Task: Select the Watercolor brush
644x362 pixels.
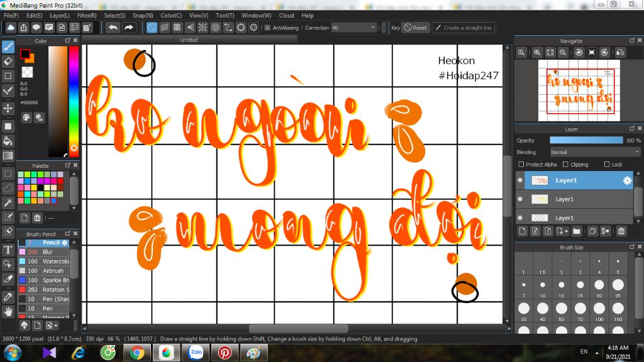Action: pyautogui.click(x=43, y=261)
